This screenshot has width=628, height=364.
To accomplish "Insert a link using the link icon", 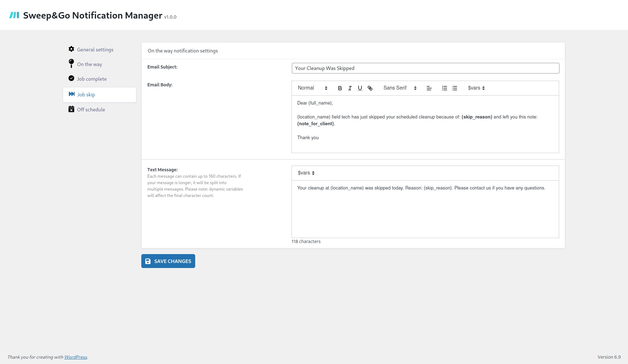I will pos(370,88).
